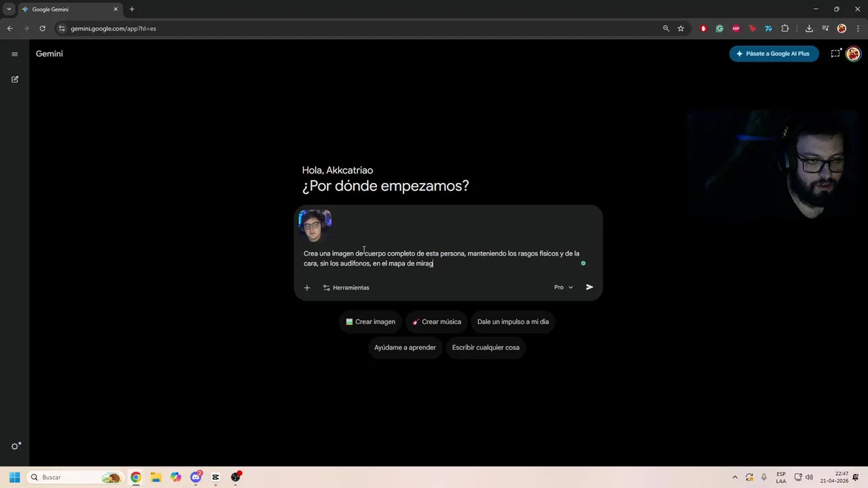Open the network status tray icon

(798, 477)
